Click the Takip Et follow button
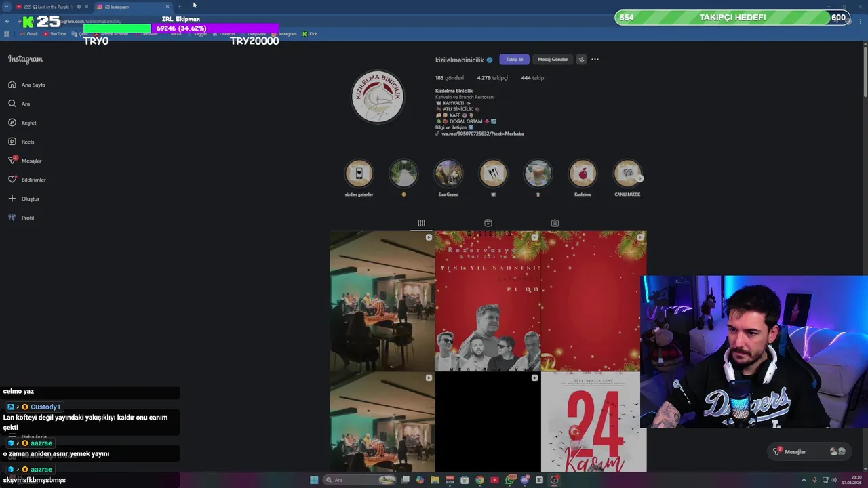 [x=514, y=60]
